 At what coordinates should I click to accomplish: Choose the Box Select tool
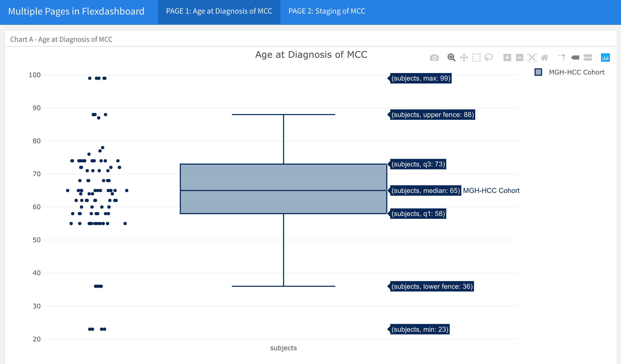pyautogui.click(x=476, y=58)
